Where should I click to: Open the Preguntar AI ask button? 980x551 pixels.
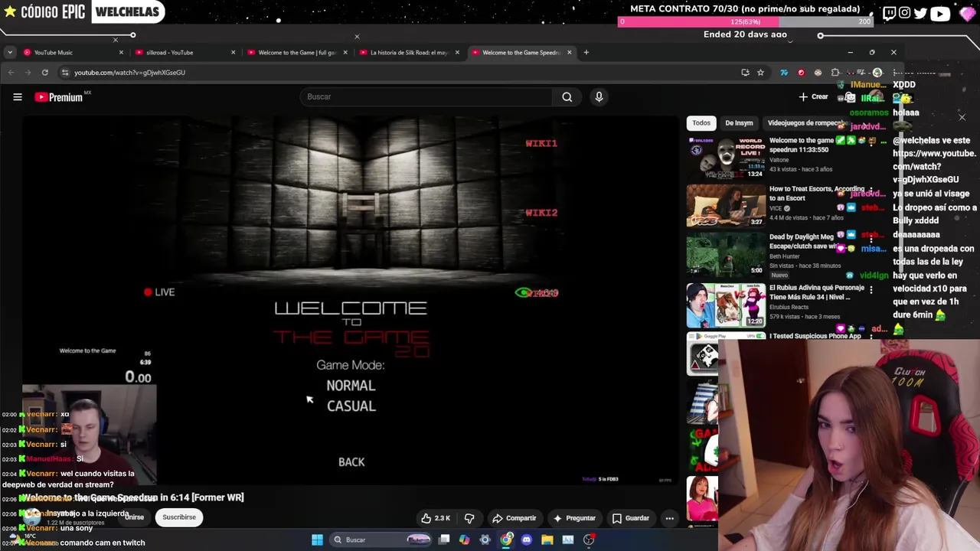(x=574, y=518)
